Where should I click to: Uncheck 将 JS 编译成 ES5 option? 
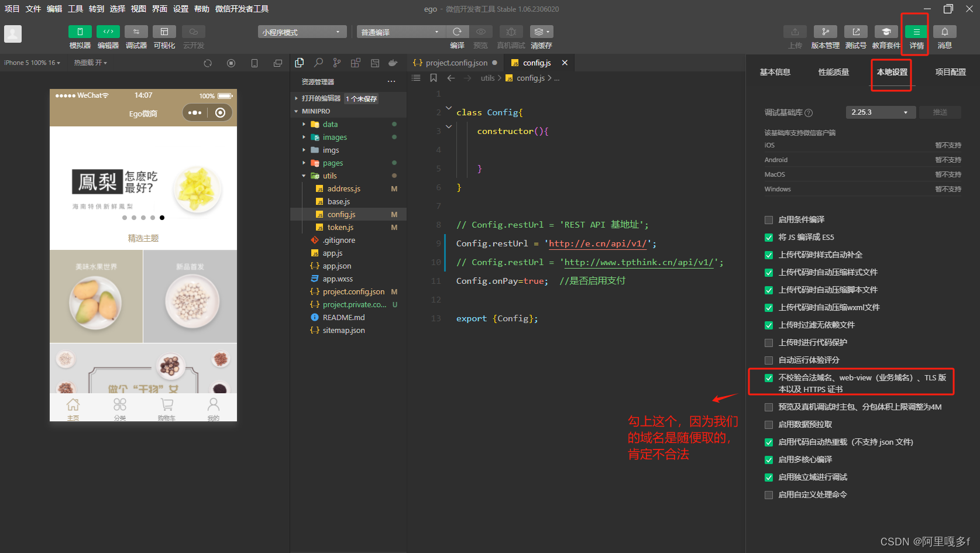[x=769, y=238]
